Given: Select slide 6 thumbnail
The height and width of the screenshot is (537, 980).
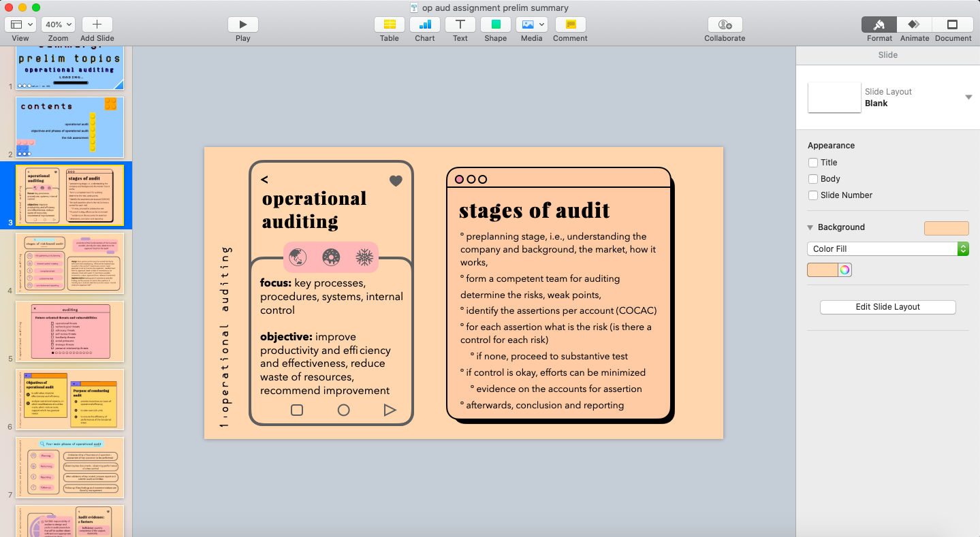Looking at the screenshot, I should coord(70,400).
